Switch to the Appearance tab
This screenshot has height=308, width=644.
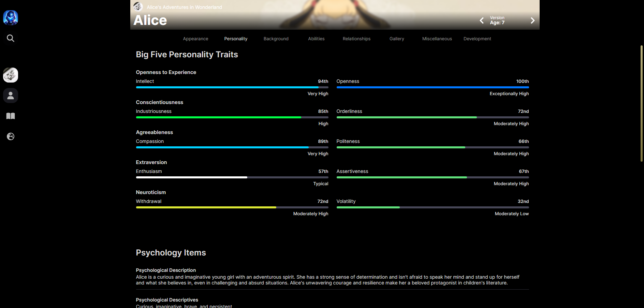[195, 39]
